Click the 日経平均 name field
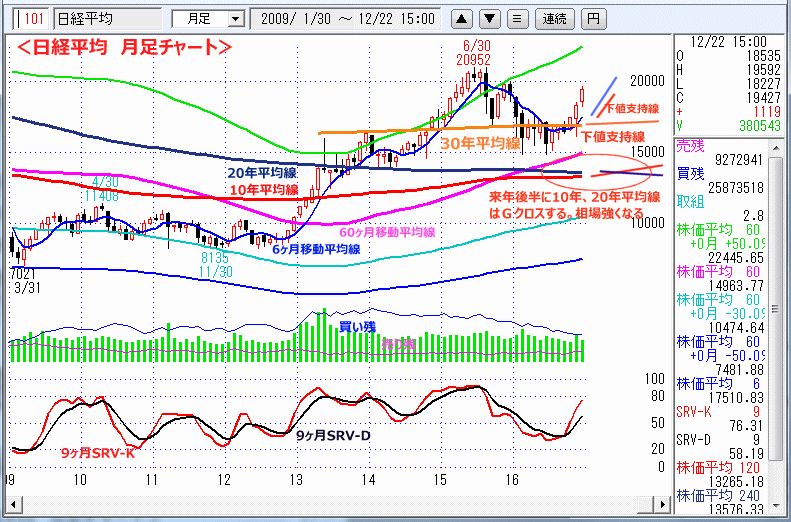 click(108, 19)
